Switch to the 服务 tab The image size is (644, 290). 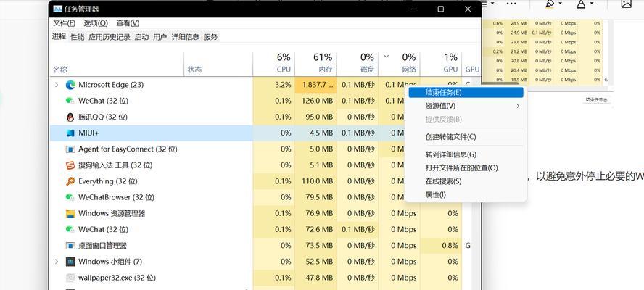pos(211,37)
